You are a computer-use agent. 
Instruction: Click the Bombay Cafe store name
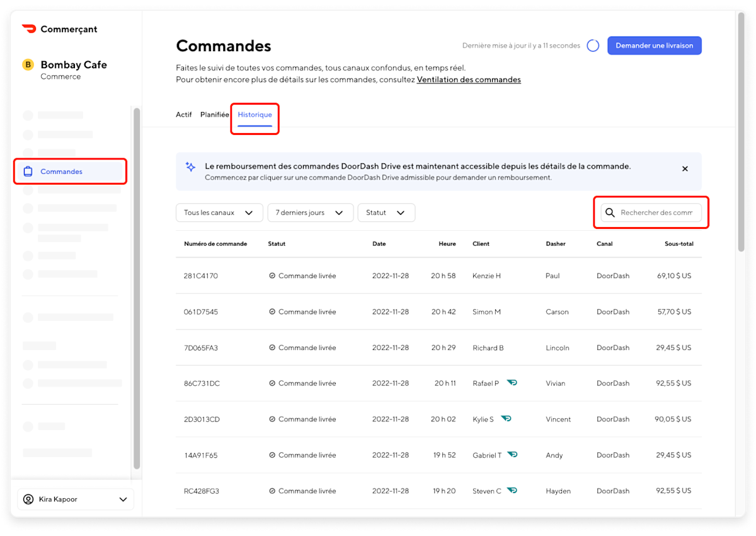(x=74, y=64)
